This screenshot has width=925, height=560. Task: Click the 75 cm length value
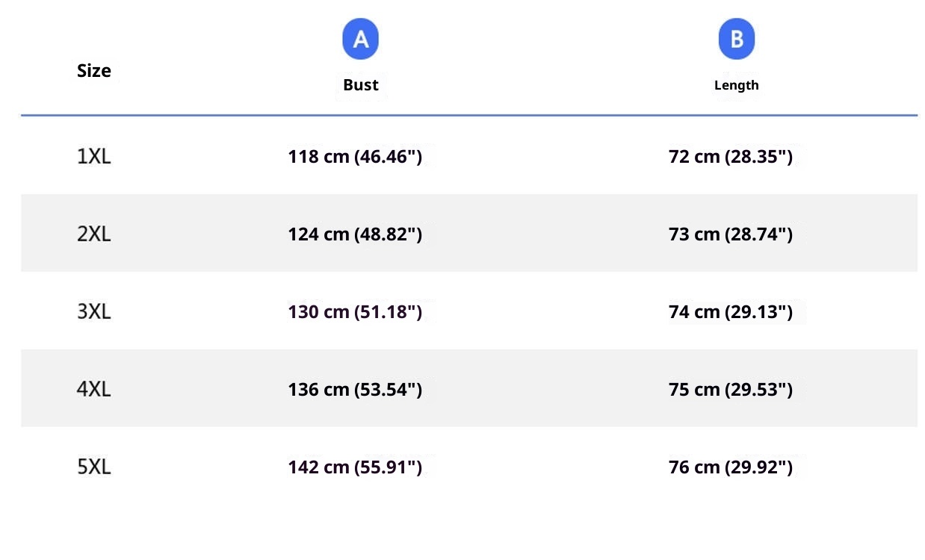pos(730,390)
